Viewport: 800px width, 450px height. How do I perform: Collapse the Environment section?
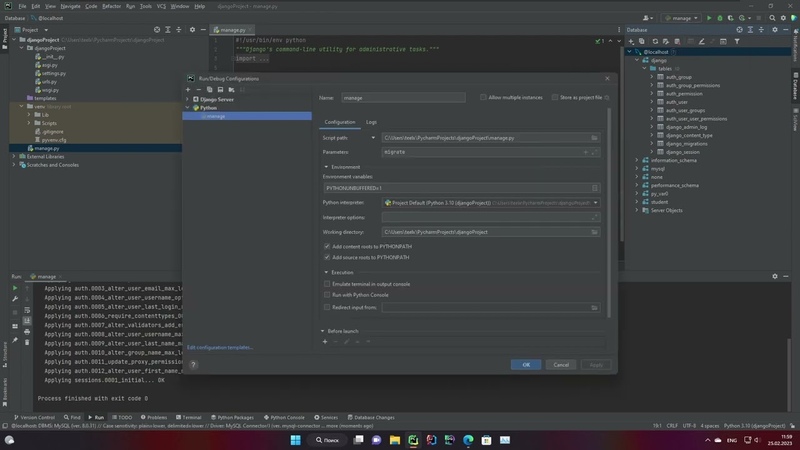[326, 167]
